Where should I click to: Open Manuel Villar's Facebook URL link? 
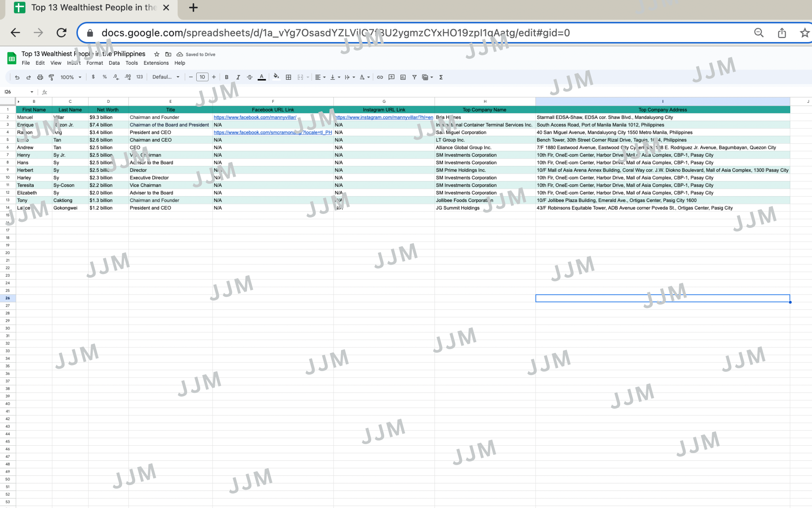(x=255, y=117)
